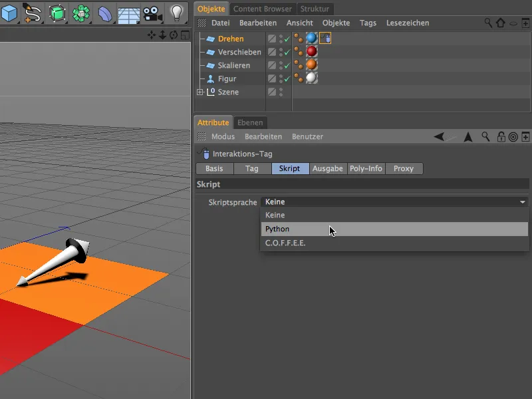Viewport: 532px width, 399px height.
Task: Open the Ebenen tab
Action: point(250,122)
